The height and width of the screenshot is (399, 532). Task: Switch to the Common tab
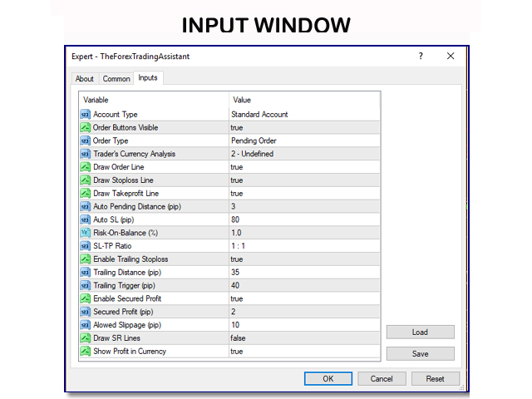click(116, 79)
